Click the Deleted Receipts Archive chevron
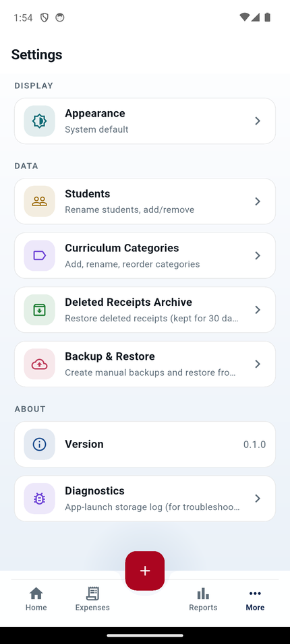This screenshot has height=644, width=290. click(x=258, y=310)
